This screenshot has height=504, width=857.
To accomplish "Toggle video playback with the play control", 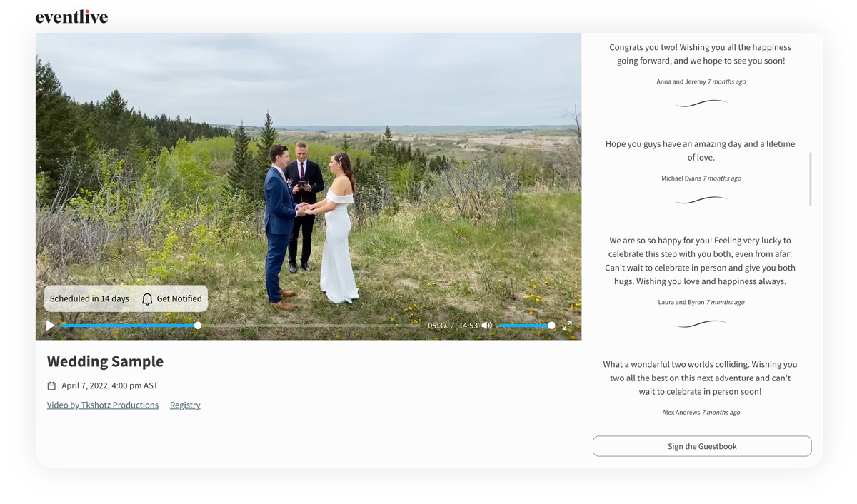I will click(x=50, y=325).
